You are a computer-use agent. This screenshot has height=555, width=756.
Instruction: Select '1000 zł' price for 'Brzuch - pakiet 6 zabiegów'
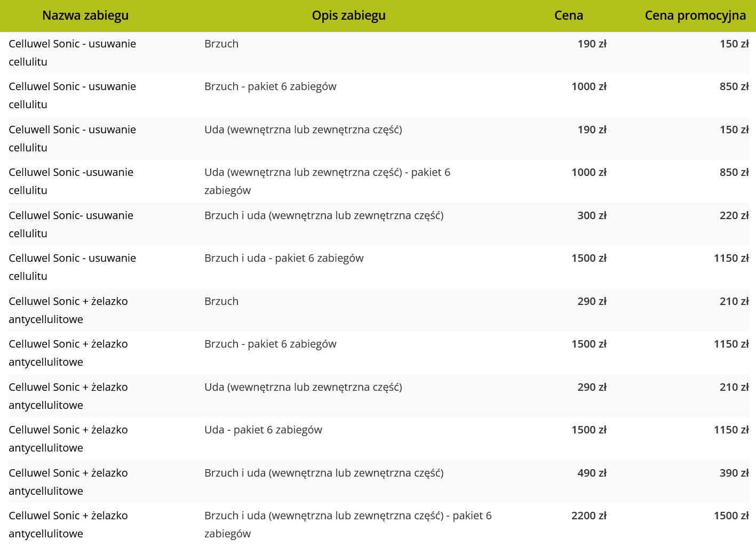(x=589, y=86)
